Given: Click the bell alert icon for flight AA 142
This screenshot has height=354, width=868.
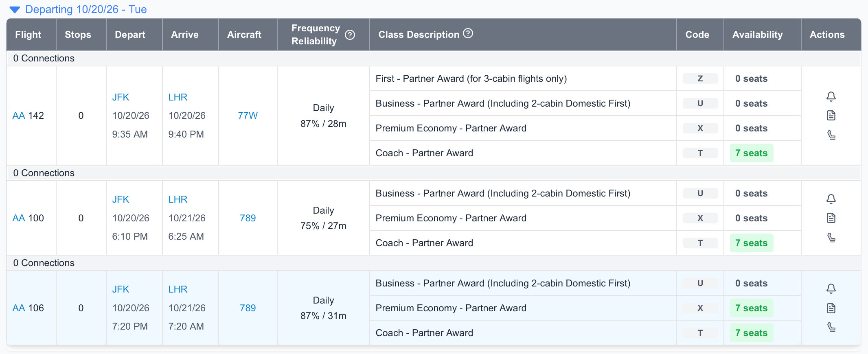Looking at the screenshot, I should click(831, 96).
